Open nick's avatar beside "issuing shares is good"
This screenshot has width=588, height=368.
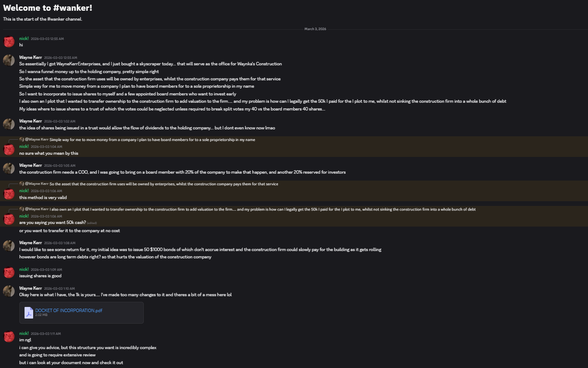click(x=9, y=272)
